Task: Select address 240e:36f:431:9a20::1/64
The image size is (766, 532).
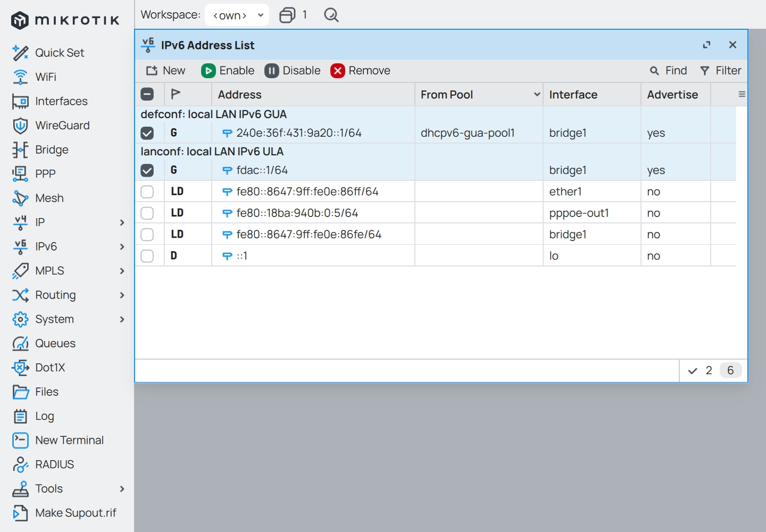Action: [x=299, y=133]
